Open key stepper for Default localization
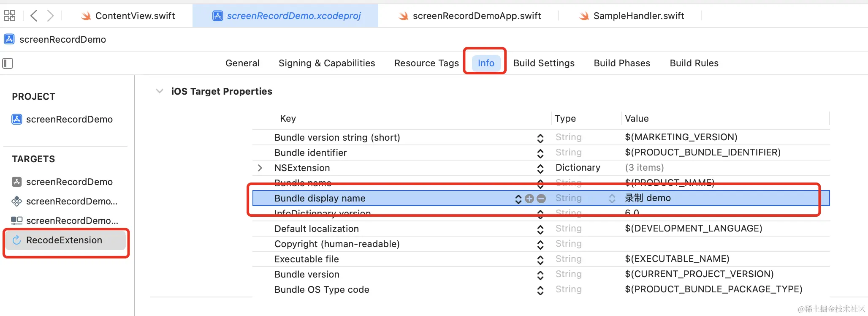Image resolution: width=868 pixels, height=316 pixels. 540,229
